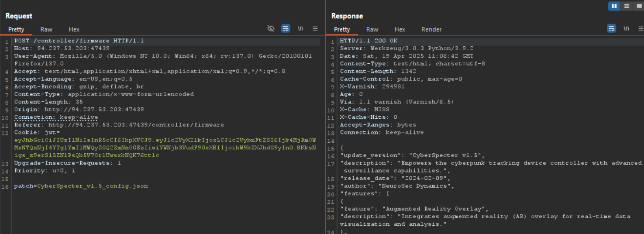Click the POST /controller/firmware request line
This screenshot has width=644, height=234.
point(79,41)
